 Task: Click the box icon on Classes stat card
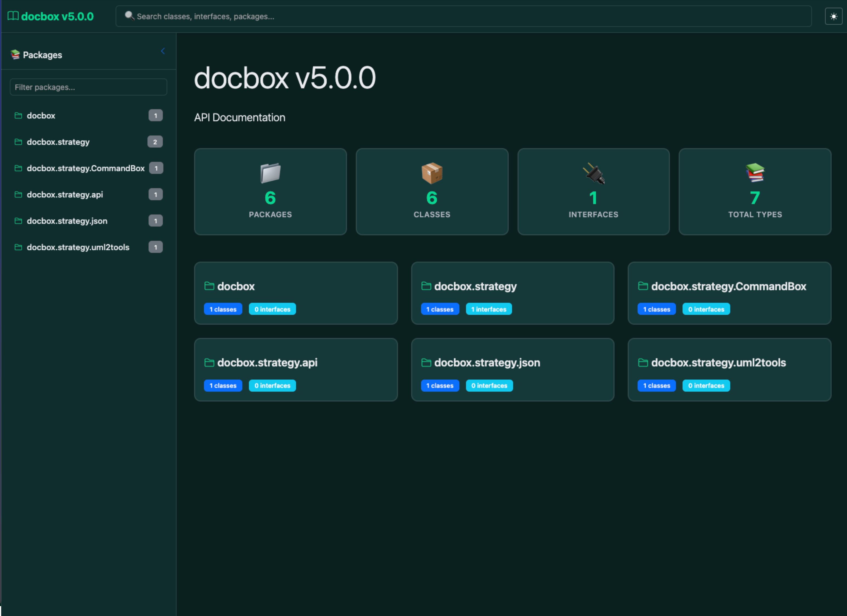432,173
